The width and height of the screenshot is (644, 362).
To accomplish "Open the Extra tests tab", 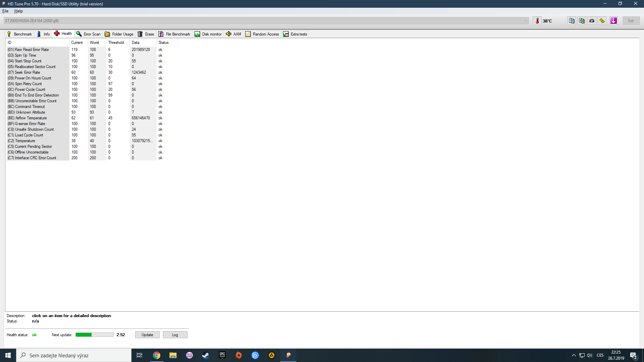I will coord(295,34).
